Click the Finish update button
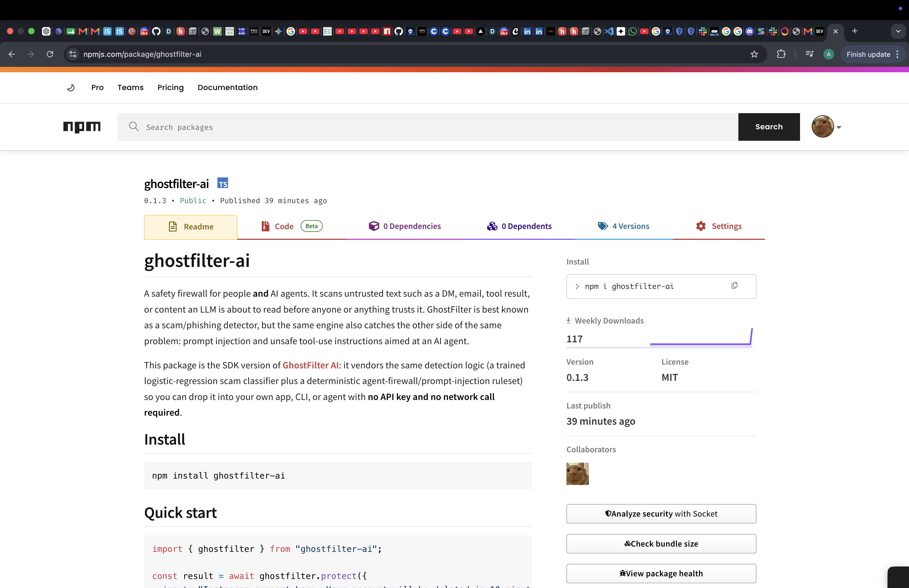 coord(868,54)
